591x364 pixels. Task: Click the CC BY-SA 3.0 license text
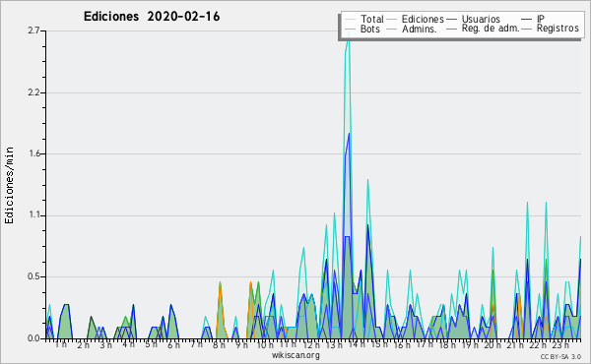[x=560, y=357]
